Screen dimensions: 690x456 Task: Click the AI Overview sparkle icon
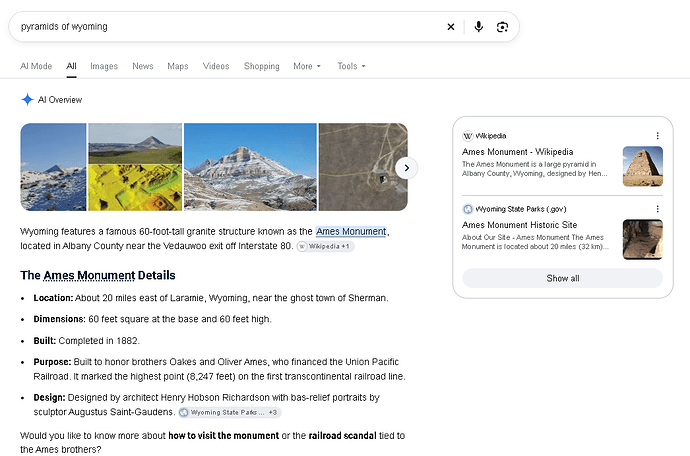(27, 99)
